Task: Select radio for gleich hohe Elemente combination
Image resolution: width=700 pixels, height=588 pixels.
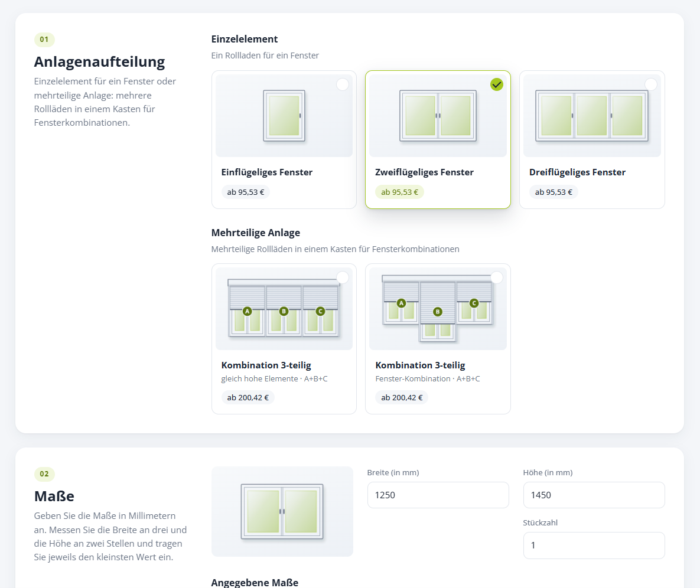Action: [343, 277]
